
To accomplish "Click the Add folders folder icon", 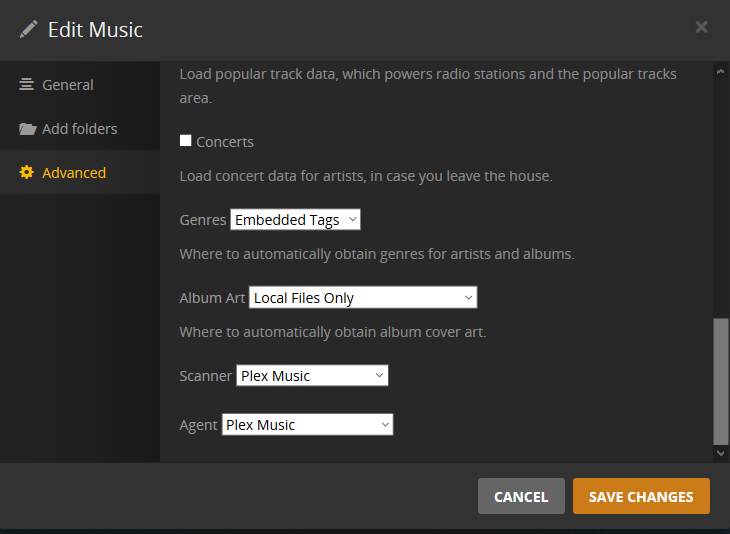I will pos(27,129).
